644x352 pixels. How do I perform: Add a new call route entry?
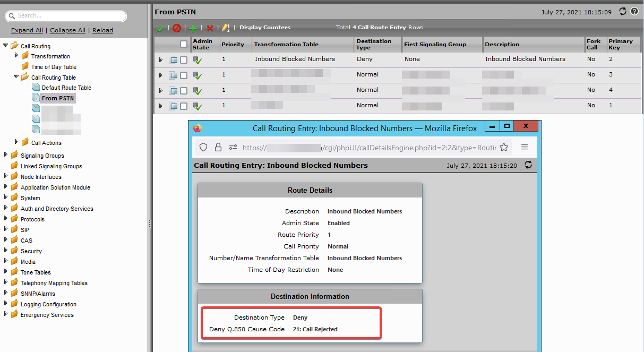click(x=193, y=28)
